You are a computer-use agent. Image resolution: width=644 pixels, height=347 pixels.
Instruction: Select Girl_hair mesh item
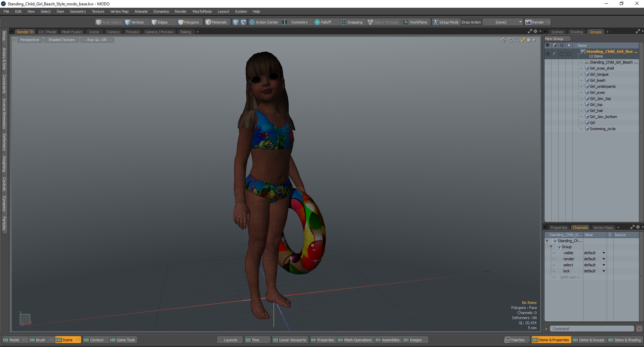coord(596,111)
